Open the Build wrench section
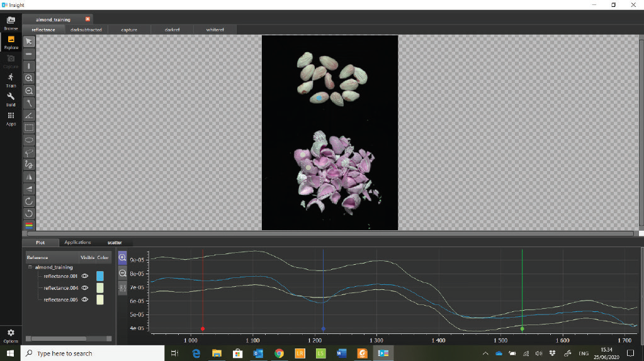 coord(11,99)
